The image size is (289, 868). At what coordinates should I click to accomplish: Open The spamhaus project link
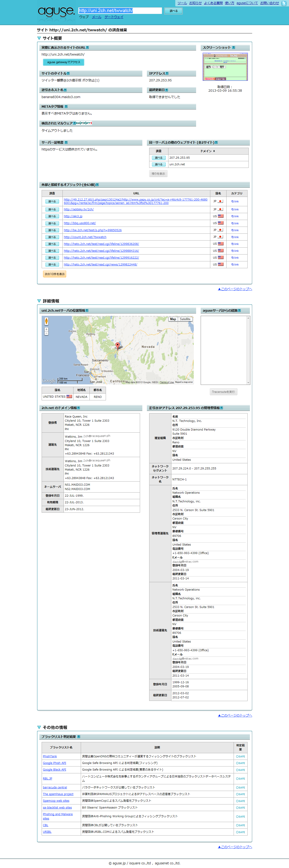click(58, 794)
